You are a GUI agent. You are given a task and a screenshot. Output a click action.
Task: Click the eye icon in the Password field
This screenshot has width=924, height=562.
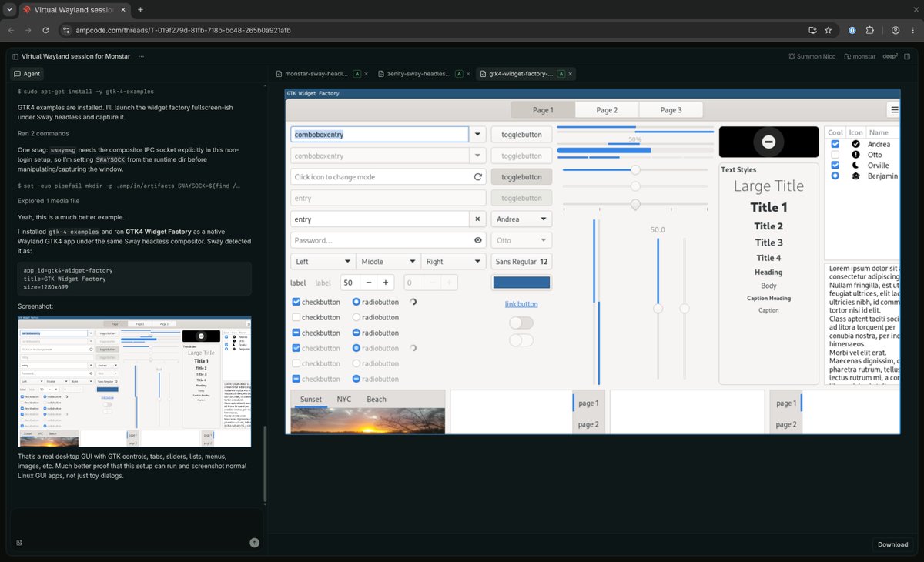[477, 240]
